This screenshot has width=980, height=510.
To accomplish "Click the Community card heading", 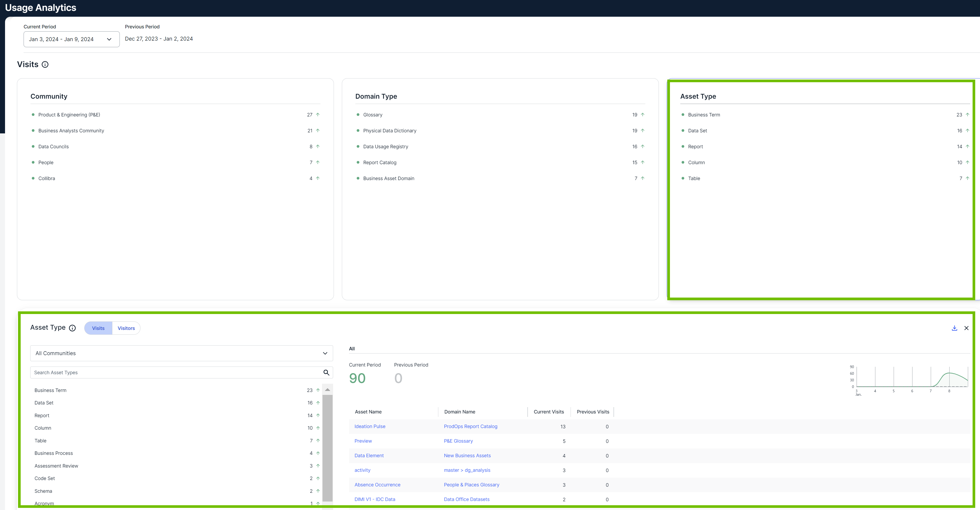I will point(49,96).
